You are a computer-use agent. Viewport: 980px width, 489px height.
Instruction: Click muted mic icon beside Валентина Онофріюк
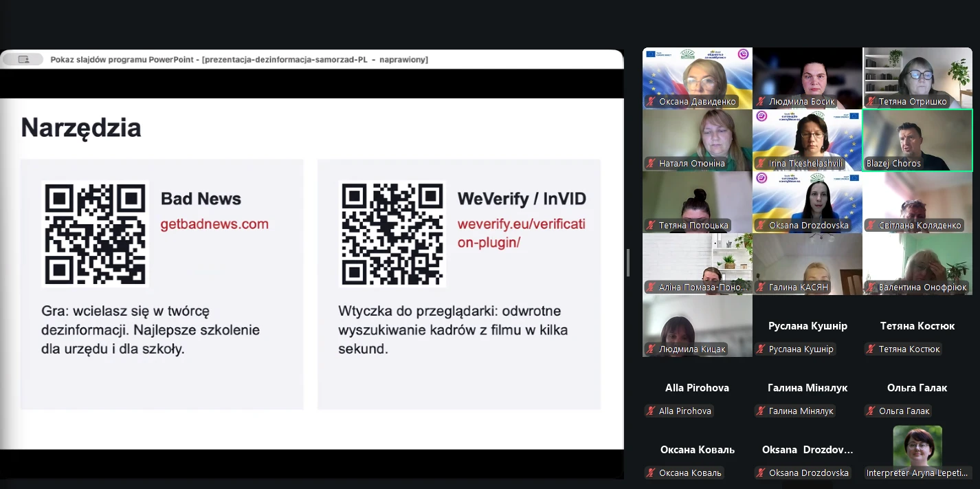point(871,287)
